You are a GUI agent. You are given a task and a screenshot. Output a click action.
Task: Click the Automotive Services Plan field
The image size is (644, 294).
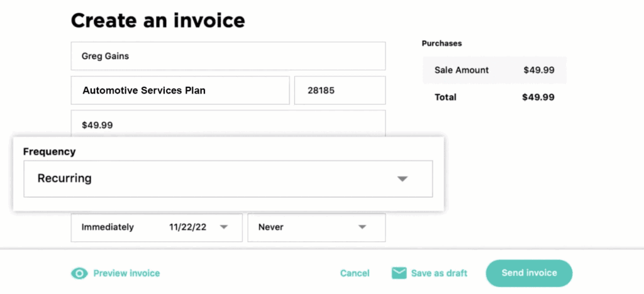[180, 90]
